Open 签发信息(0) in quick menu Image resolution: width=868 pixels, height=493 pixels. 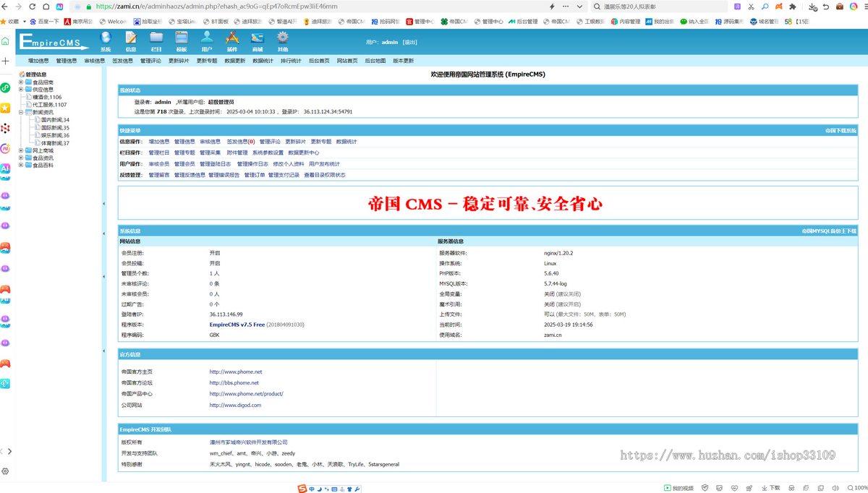pos(240,142)
